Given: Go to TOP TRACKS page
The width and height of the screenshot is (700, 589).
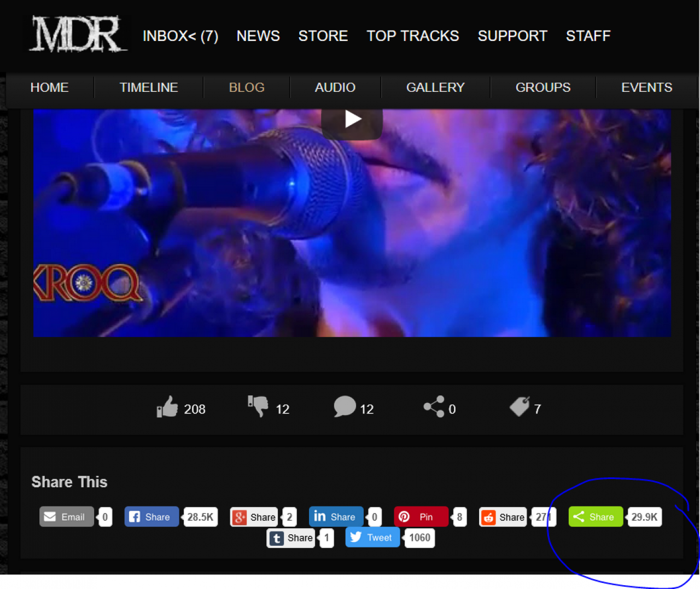Looking at the screenshot, I should pos(412,36).
